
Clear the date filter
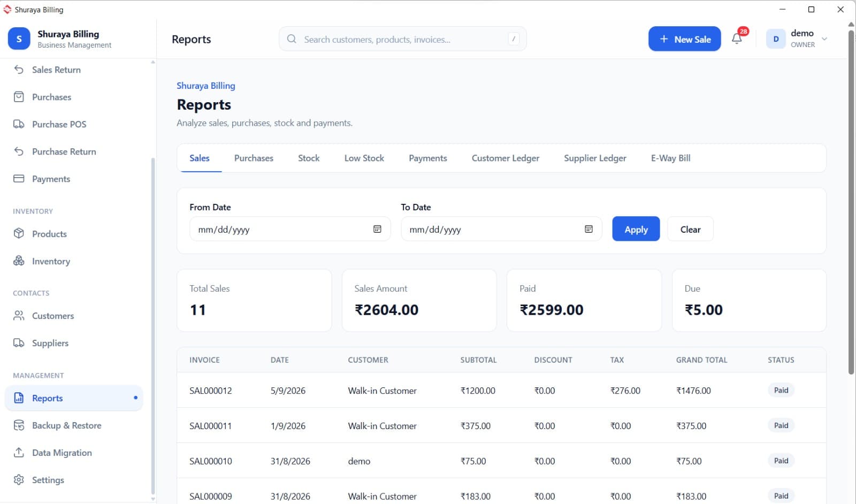point(690,229)
